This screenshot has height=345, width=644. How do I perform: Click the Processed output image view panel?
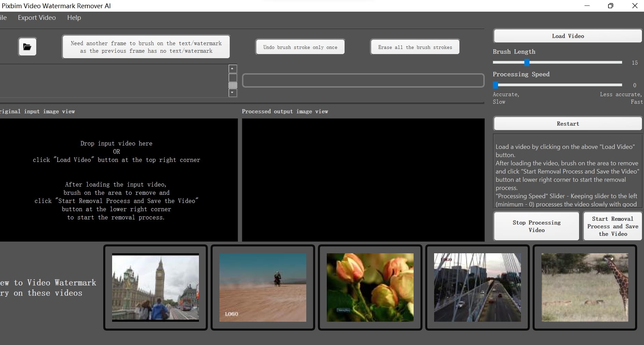point(363,180)
